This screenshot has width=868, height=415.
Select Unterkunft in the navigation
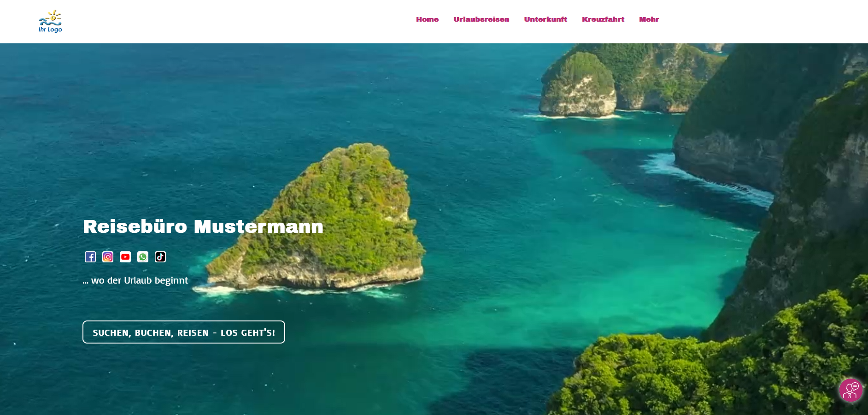545,19
